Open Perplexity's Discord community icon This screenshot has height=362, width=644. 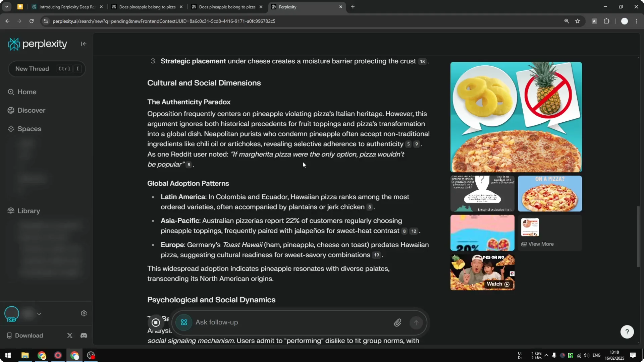click(84, 336)
